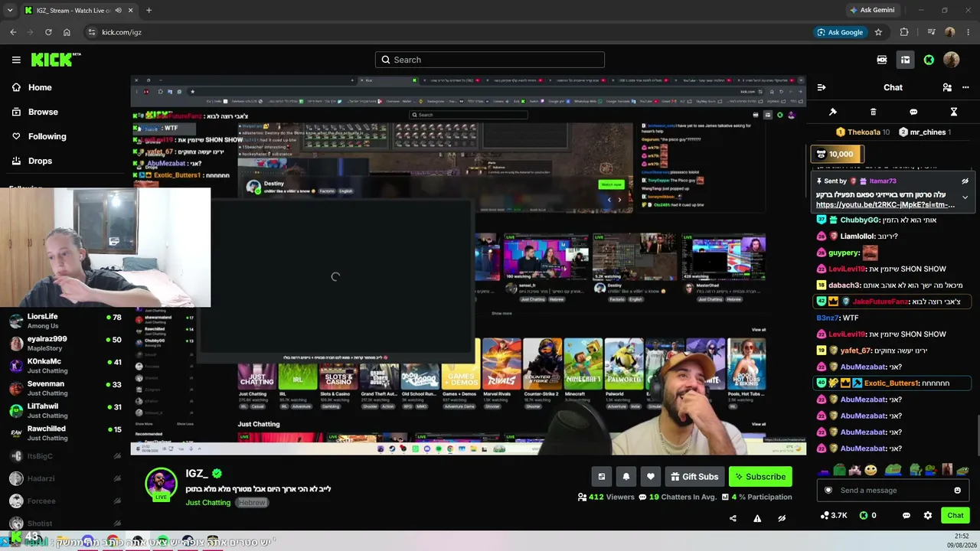Report the stream with warning icon
Viewport: 980px width, 551px height.
pos(757,518)
